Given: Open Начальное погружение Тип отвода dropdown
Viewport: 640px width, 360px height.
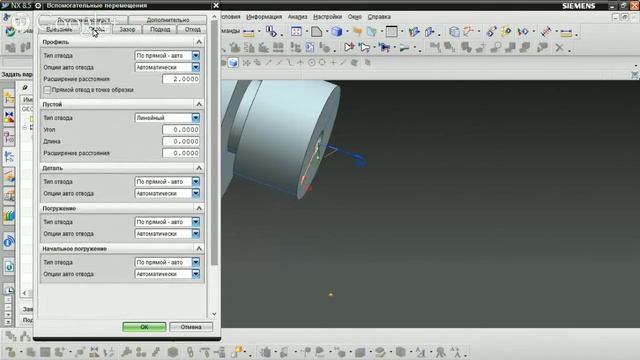Looking at the screenshot, I should coord(167,262).
